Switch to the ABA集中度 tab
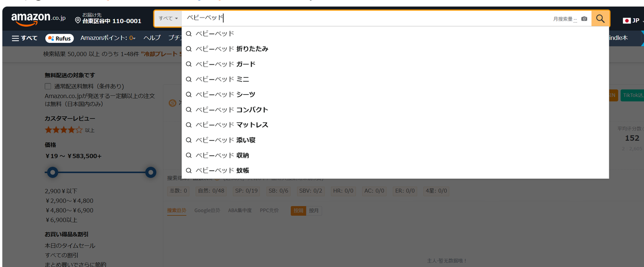 239,211
